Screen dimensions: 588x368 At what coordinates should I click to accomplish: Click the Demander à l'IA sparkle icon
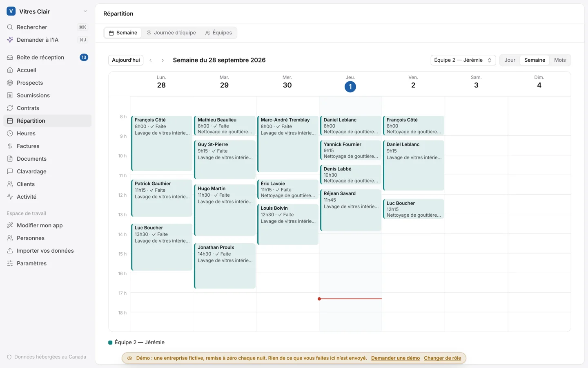point(10,40)
